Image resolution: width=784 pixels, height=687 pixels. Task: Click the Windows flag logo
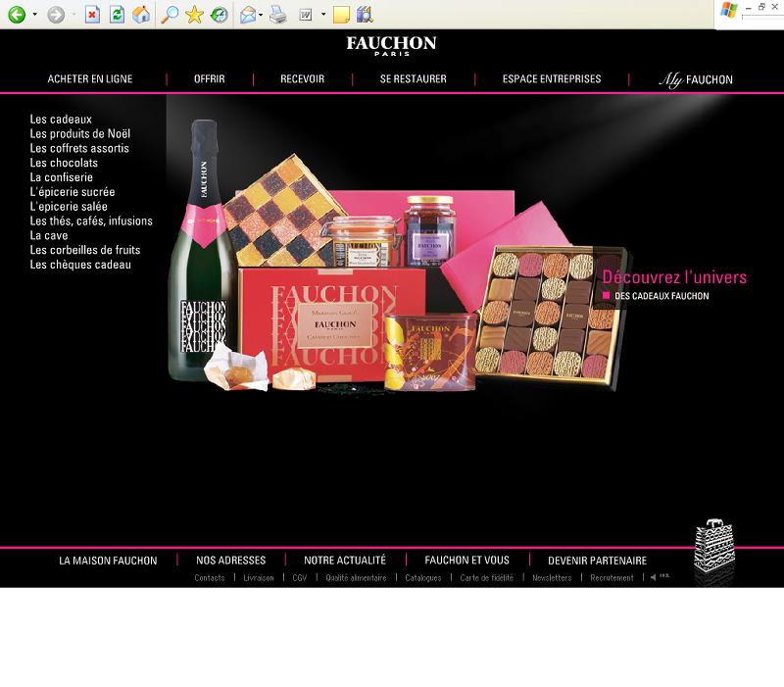click(728, 10)
